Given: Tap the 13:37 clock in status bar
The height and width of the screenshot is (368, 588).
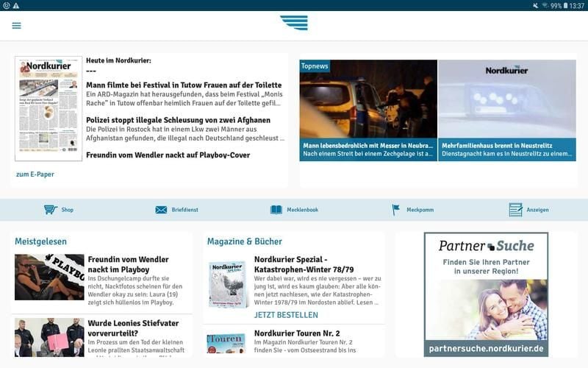Looking at the screenshot, I should (577, 6).
